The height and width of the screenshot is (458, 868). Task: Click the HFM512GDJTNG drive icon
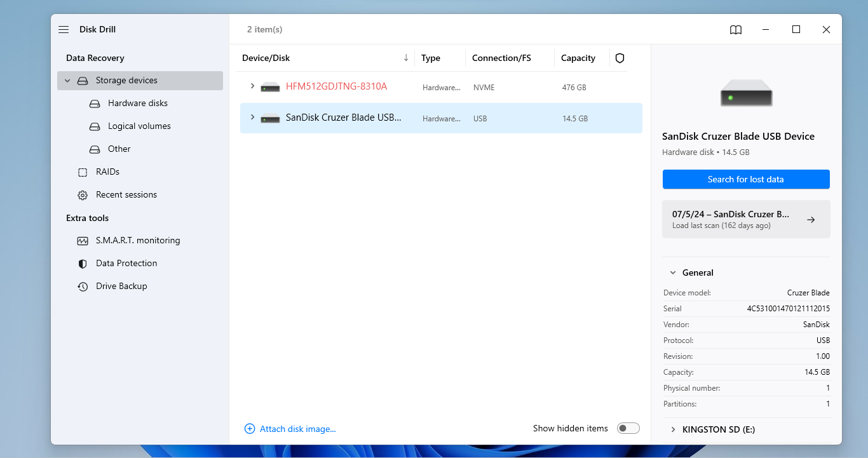tap(270, 87)
